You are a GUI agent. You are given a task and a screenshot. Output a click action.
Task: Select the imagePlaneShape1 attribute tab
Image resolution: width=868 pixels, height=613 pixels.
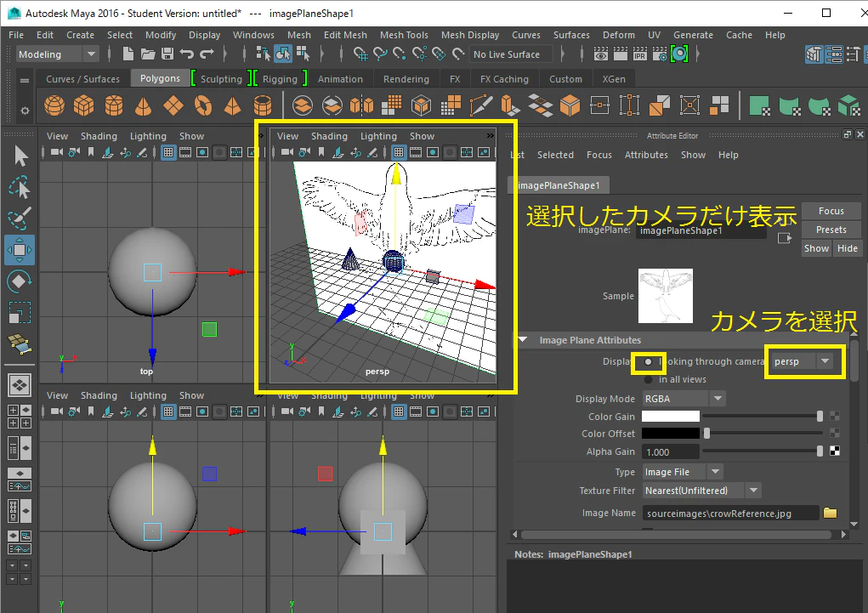(x=559, y=185)
